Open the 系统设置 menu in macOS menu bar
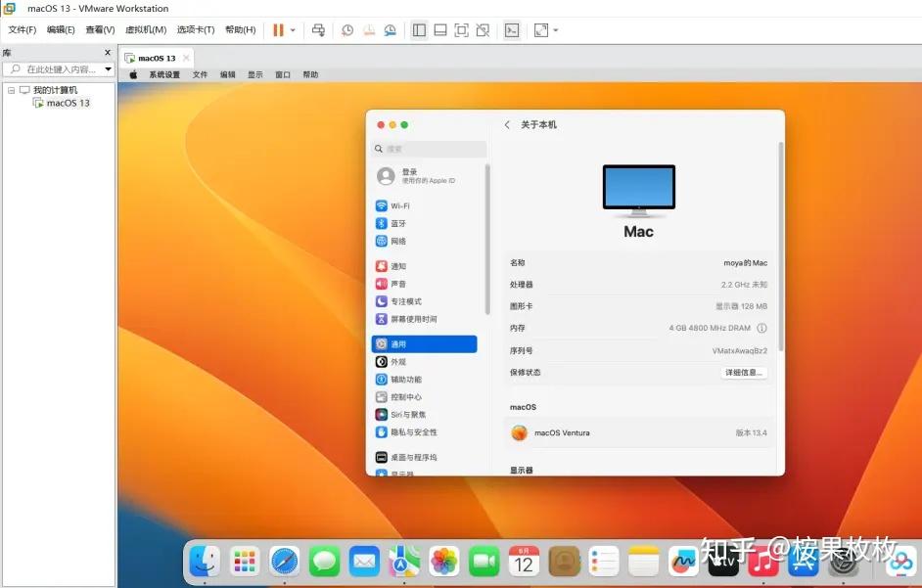The height and width of the screenshot is (588, 922). [164, 74]
